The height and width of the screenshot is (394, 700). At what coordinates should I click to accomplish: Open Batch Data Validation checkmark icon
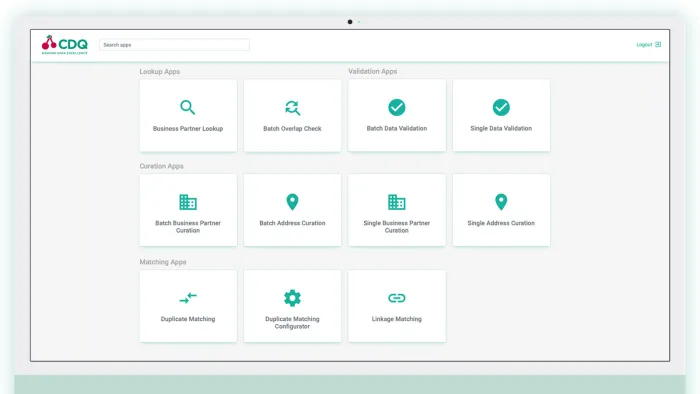click(x=396, y=107)
